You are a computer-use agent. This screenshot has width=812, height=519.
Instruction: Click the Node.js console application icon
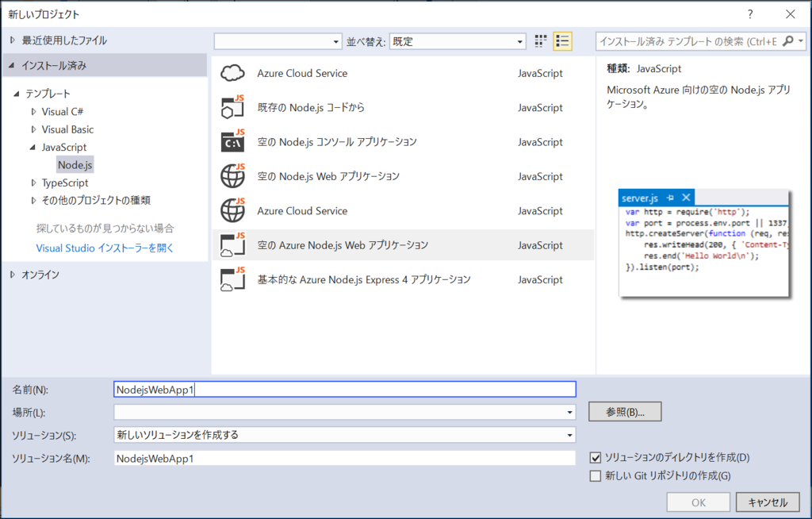pos(232,141)
